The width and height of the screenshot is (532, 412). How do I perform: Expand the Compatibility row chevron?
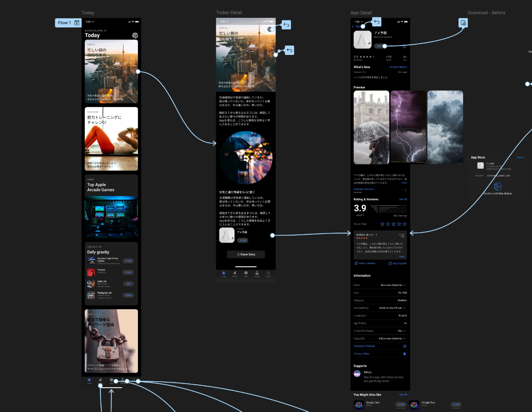[405, 308]
